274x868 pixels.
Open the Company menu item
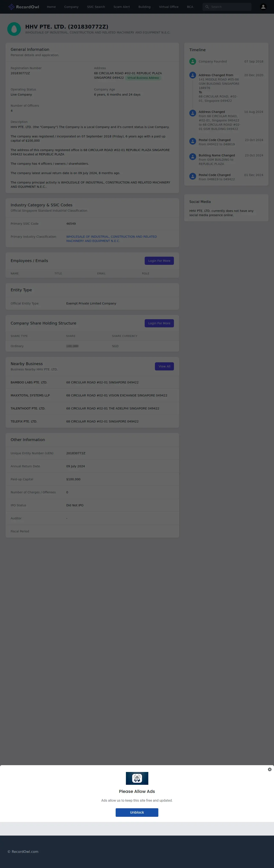[71, 7]
